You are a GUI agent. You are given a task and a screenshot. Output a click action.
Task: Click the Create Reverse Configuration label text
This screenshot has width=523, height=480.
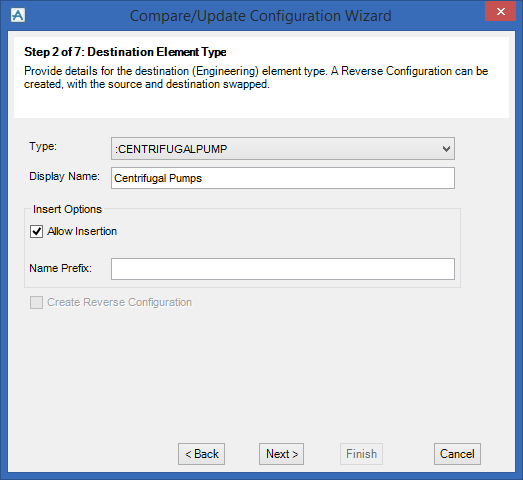pyautogui.click(x=119, y=302)
